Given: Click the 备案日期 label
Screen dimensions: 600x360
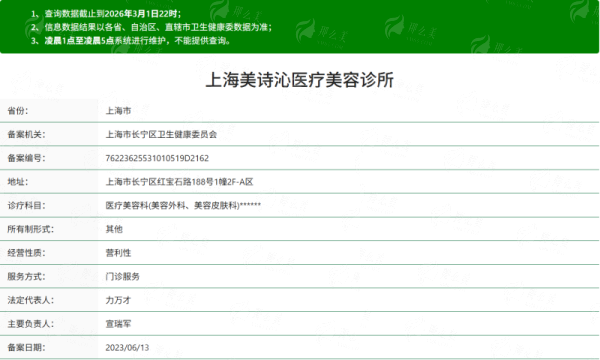Looking at the screenshot, I should 26,348.
